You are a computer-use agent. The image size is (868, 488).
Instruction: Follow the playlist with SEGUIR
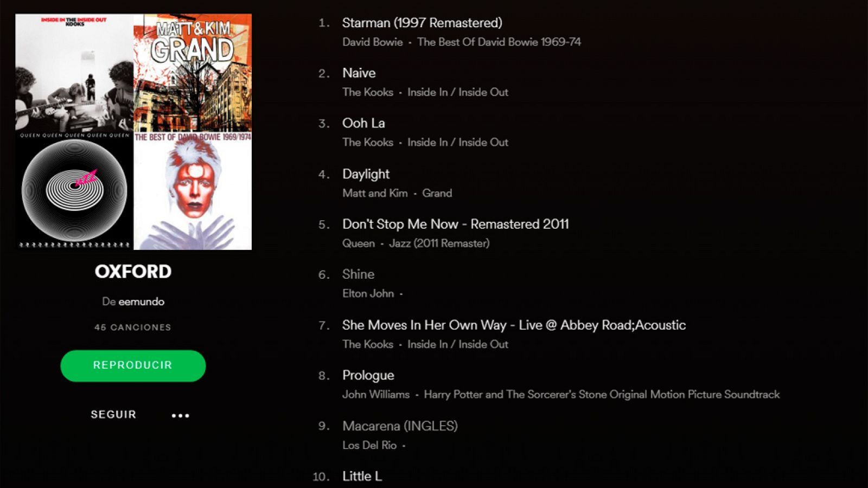coord(113,414)
